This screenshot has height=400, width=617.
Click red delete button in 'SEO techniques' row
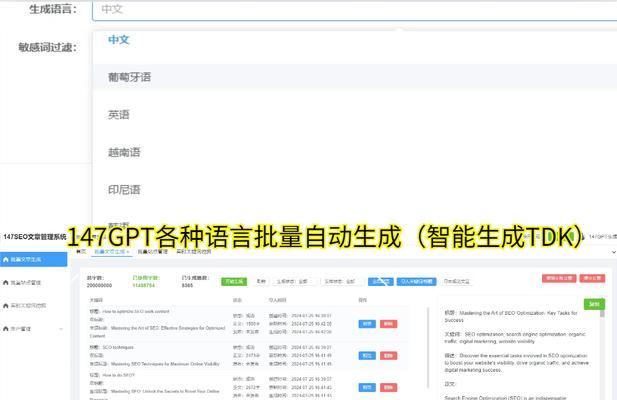click(388, 356)
